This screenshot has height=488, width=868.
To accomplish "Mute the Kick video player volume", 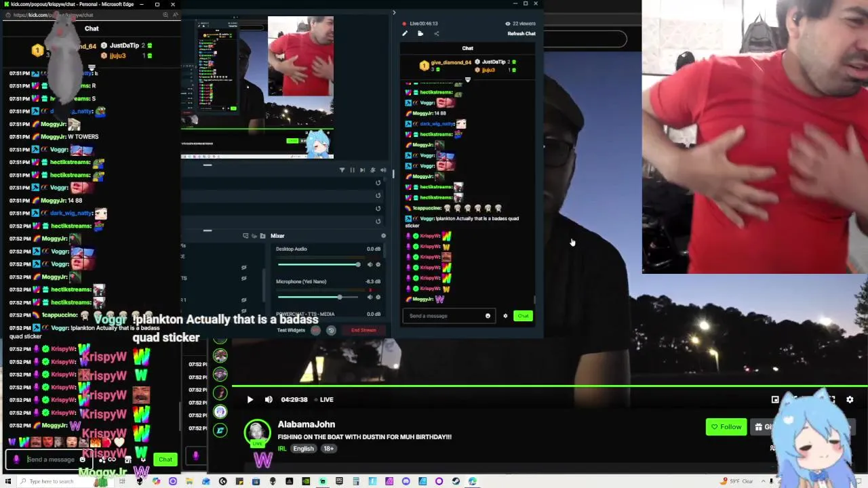I will click(x=269, y=400).
